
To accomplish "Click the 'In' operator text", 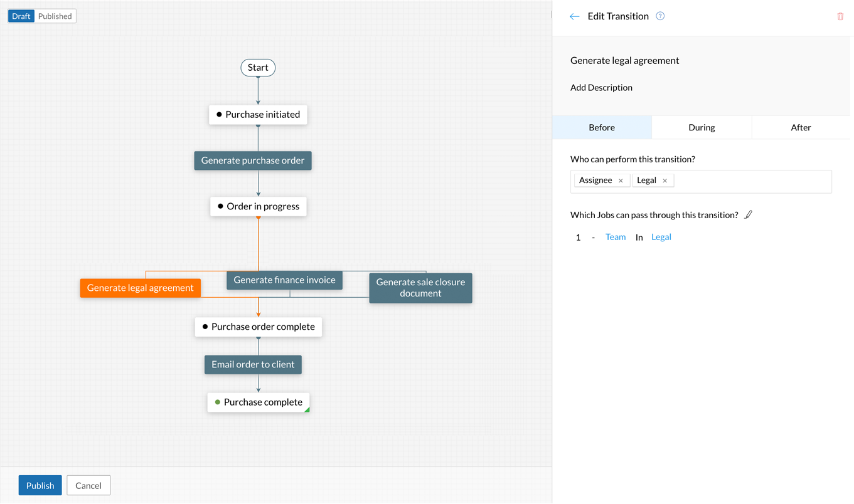I will pos(639,238).
